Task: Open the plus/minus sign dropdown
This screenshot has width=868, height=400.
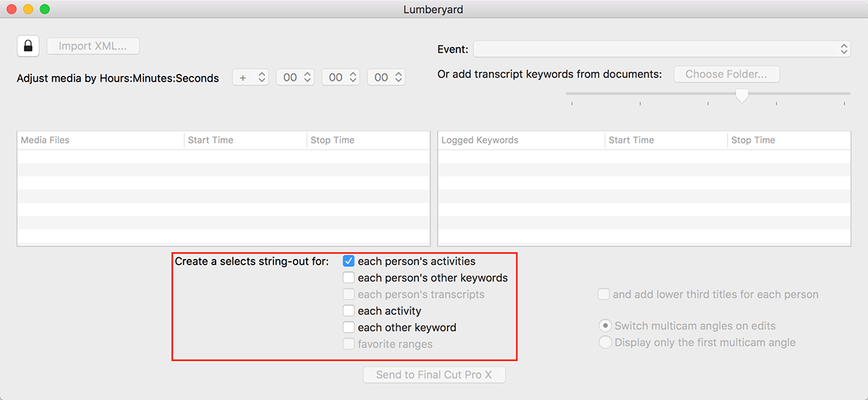Action: (x=250, y=77)
